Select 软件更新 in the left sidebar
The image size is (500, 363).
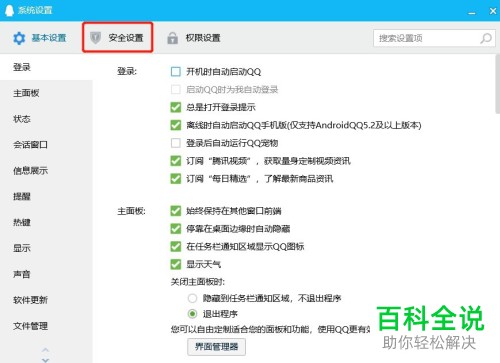46,300
